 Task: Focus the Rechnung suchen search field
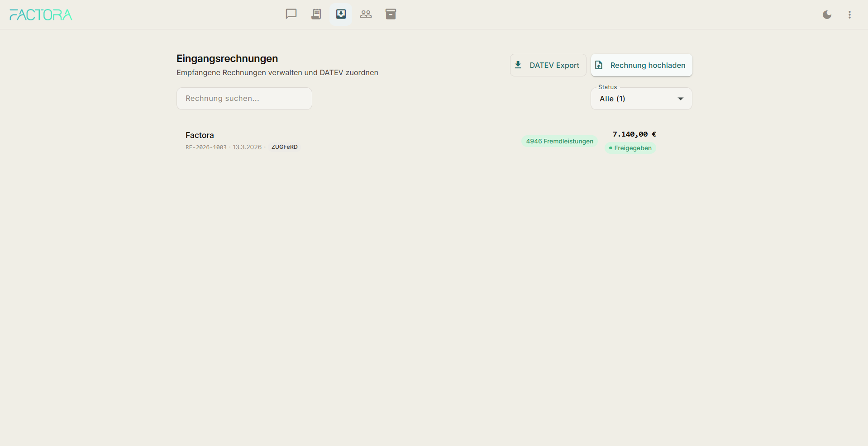click(244, 99)
